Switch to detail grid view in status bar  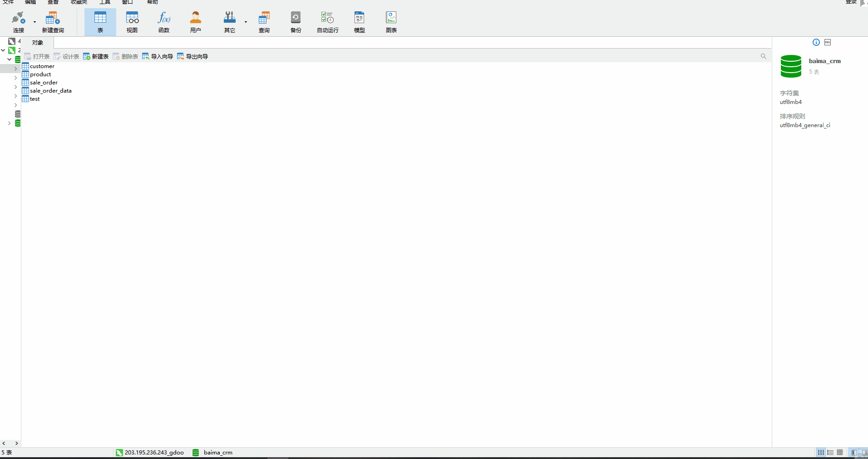[840, 452]
